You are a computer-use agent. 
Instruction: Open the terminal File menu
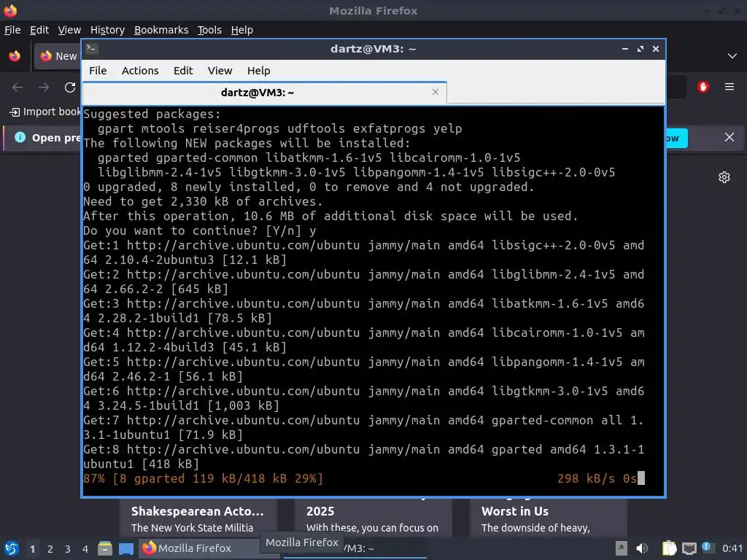pos(98,71)
